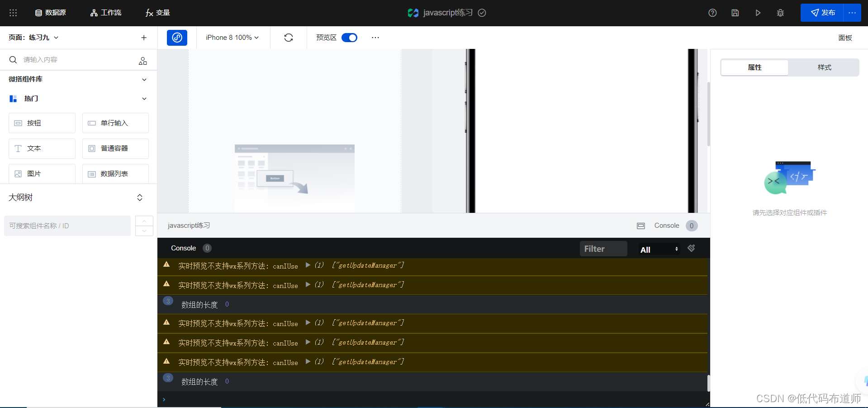Open the 工作流 workflow menu
This screenshot has height=408, width=868.
pyautogui.click(x=106, y=13)
